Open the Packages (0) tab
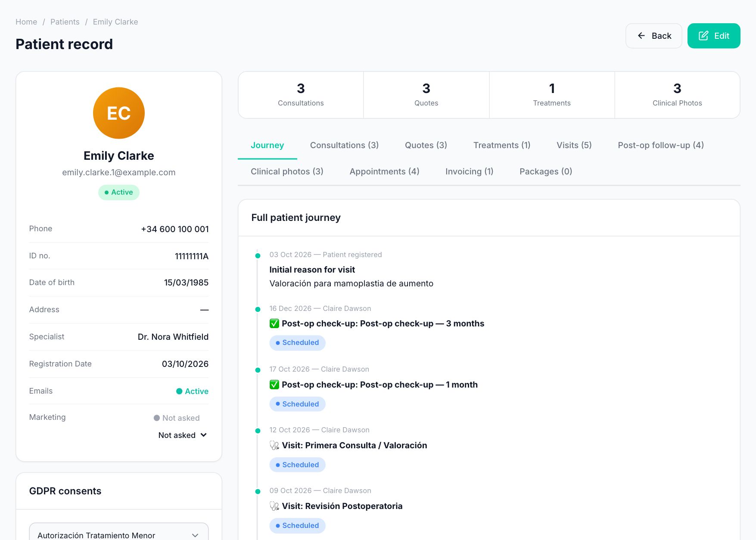The height and width of the screenshot is (540, 756). [x=546, y=172]
